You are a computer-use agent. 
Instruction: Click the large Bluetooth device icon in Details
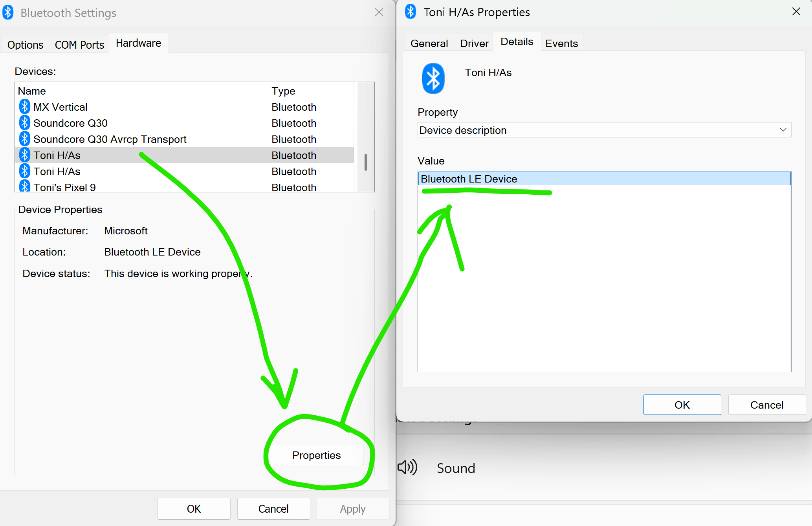tap(433, 79)
